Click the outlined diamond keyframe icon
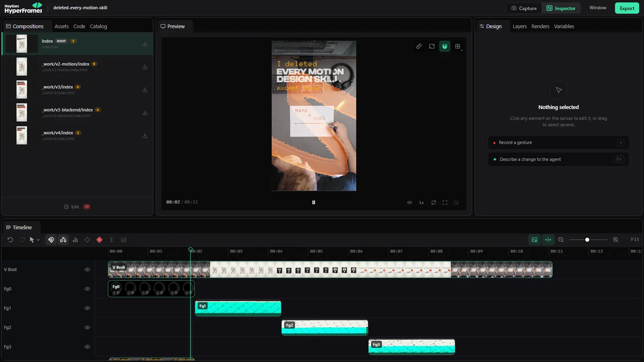 [x=87, y=240]
